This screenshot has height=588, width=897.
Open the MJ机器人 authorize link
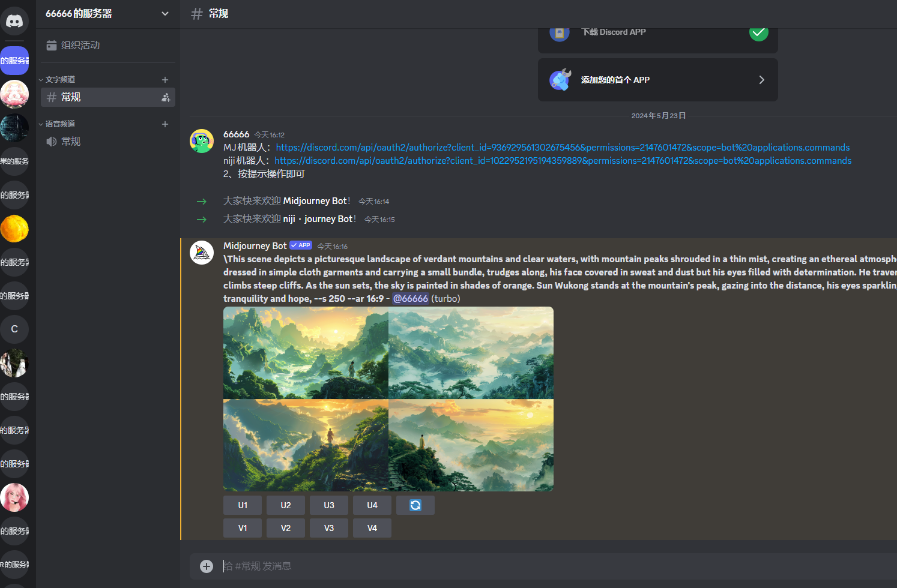tap(563, 148)
